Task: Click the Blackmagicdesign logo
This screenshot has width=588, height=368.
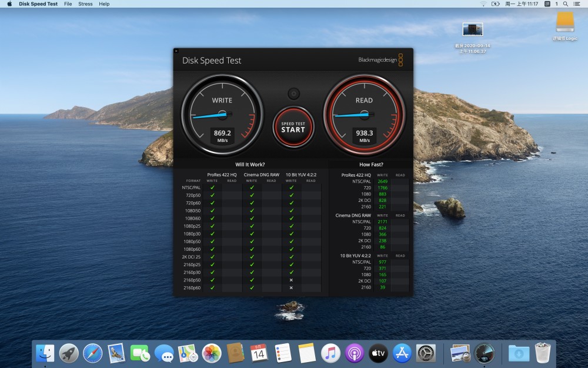Action: point(380,60)
